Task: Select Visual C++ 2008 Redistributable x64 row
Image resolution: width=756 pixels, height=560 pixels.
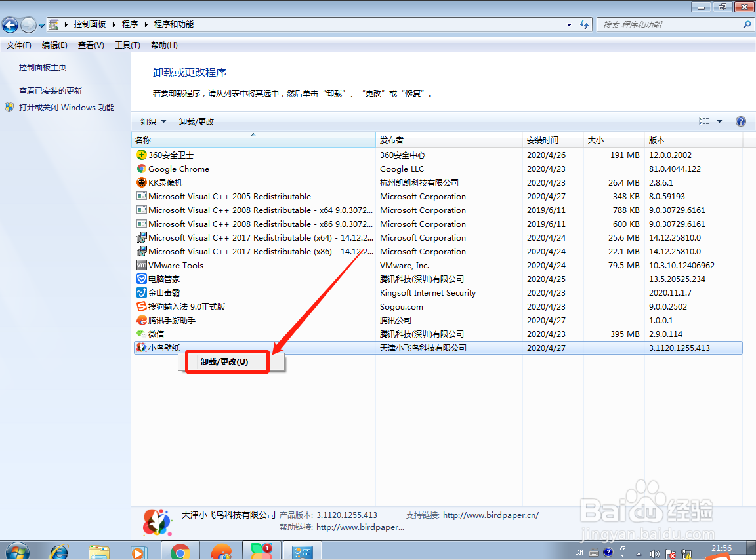Action: pyautogui.click(x=438, y=210)
